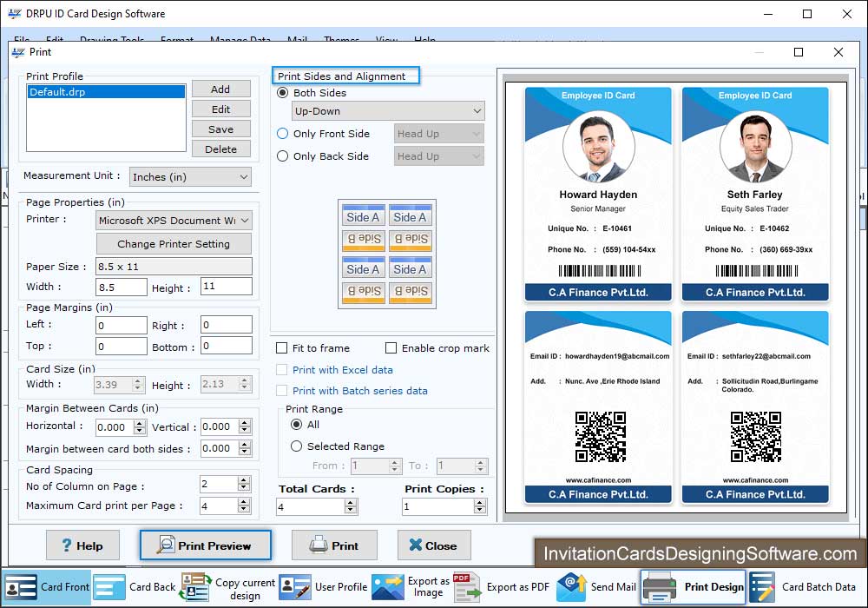Viewport: 868px width, 608px height.
Task: Click the Right page margin field
Action: pos(226,325)
